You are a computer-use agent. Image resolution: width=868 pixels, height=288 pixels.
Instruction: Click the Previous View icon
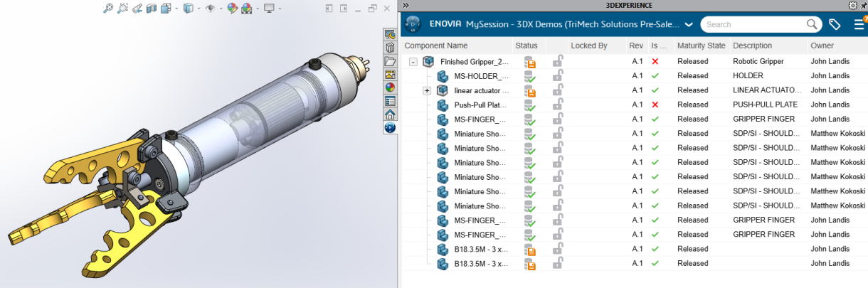click(x=137, y=9)
